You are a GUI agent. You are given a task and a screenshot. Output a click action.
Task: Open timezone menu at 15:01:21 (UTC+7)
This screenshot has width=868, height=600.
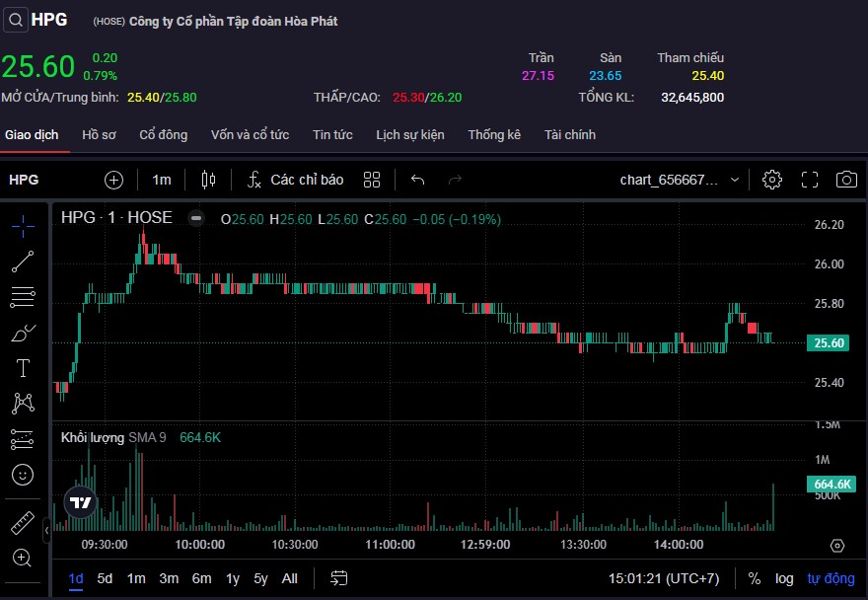coord(664,578)
